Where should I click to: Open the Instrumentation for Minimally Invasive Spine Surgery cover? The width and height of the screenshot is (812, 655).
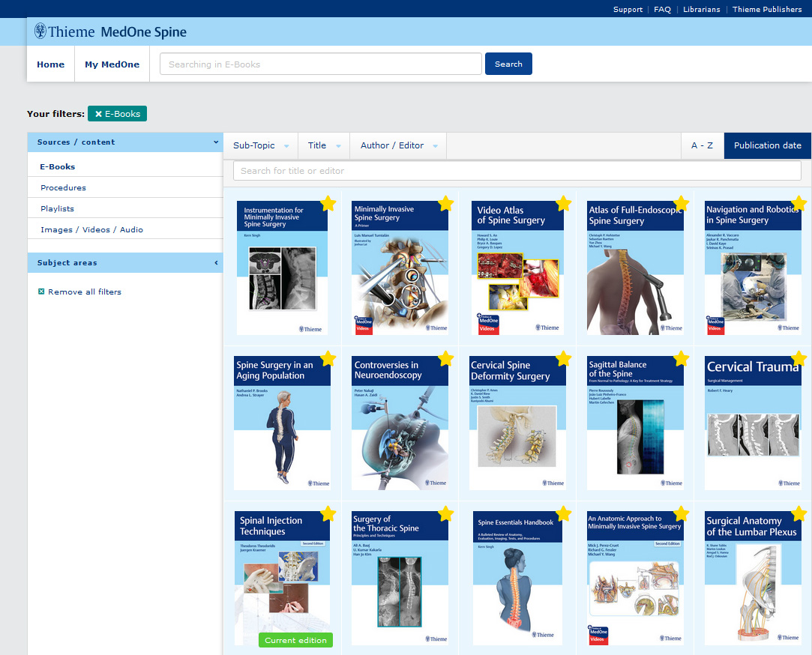point(282,268)
